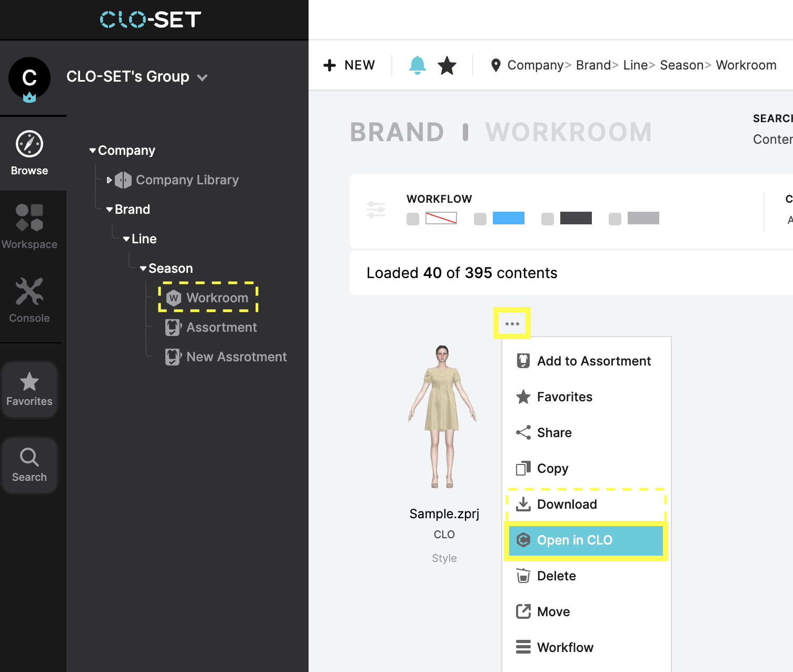The width and height of the screenshot is (793, 672).
Task: Click the dark gray workflow swatch
Action: pyautogui.click(x=576, y=218)
